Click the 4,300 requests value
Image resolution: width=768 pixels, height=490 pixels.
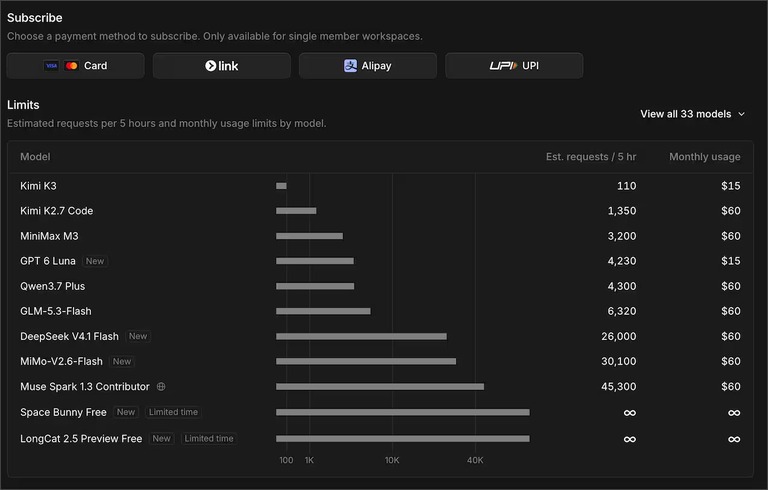pyautogui.click(x=622, y=286)
